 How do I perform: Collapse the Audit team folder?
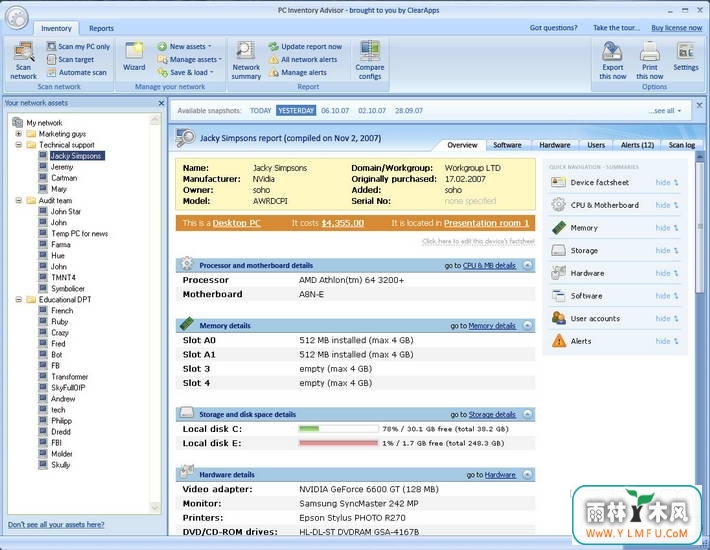(19, 200)
